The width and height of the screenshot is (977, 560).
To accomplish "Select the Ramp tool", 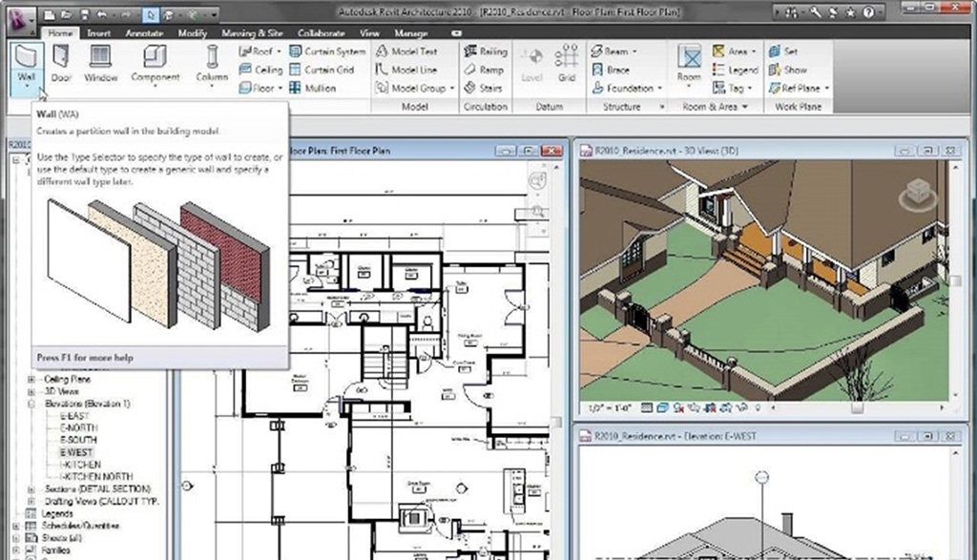I will click(x=484, y=70).
